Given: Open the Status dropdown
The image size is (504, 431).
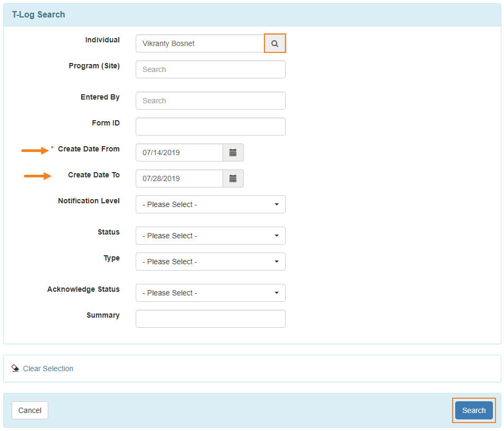Looking at the screenshot, I should [210, 236].
